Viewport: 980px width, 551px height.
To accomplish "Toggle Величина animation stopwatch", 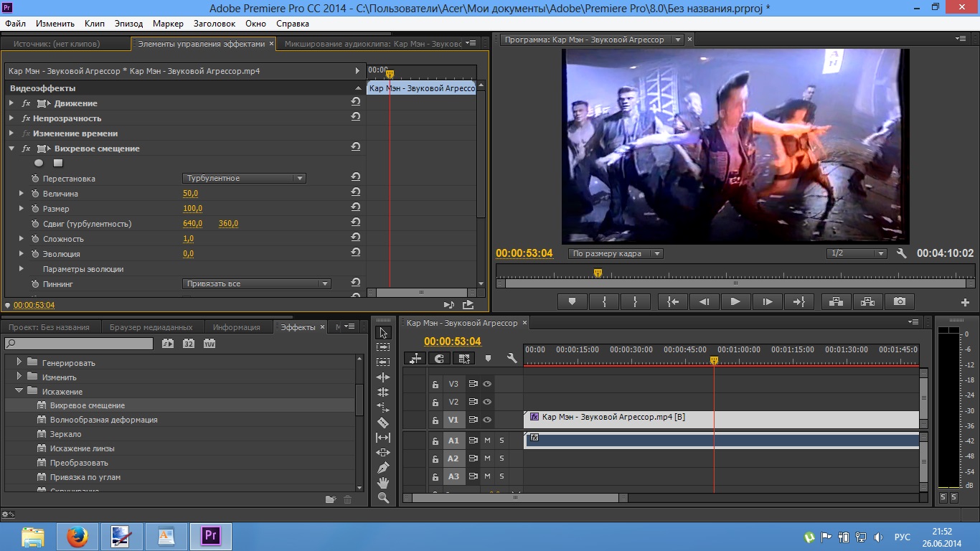I will (x=34, y=194).
